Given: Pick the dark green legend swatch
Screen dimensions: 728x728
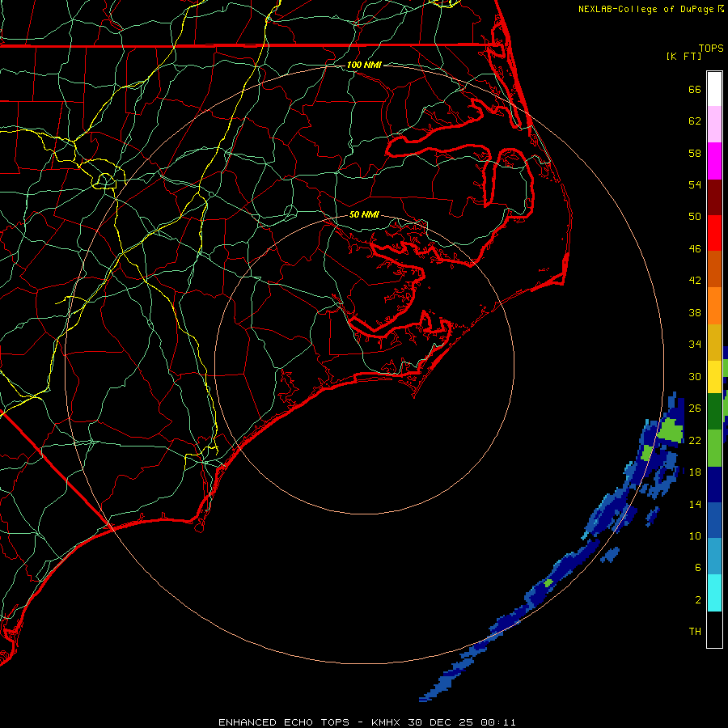Looking at the screenshot, I should pyautogui.click(x=714, y=412).
